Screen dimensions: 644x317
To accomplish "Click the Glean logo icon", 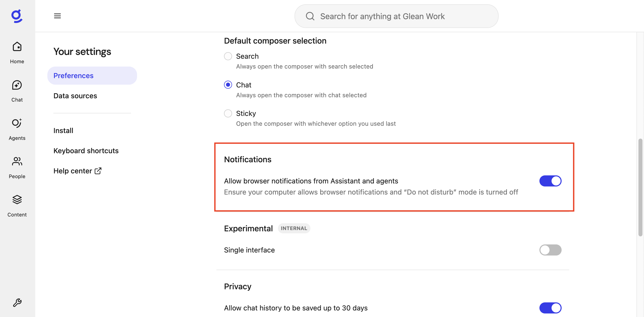I will (17, 16).
